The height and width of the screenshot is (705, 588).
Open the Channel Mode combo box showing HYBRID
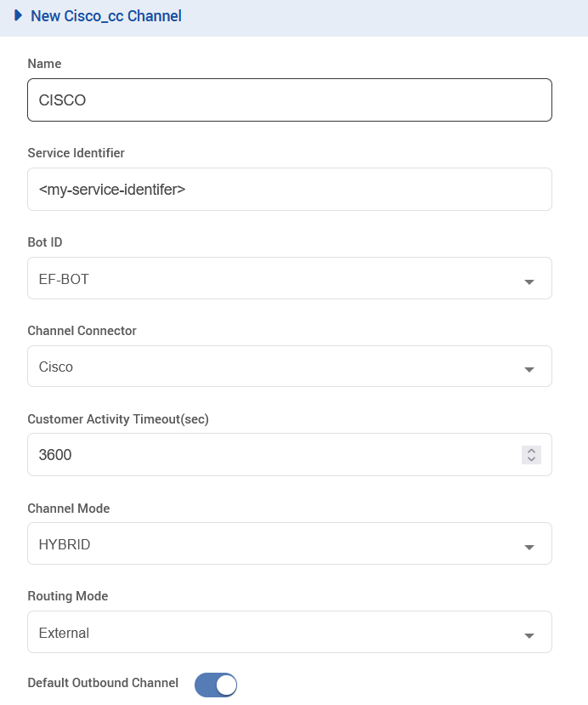coord(272,543)
